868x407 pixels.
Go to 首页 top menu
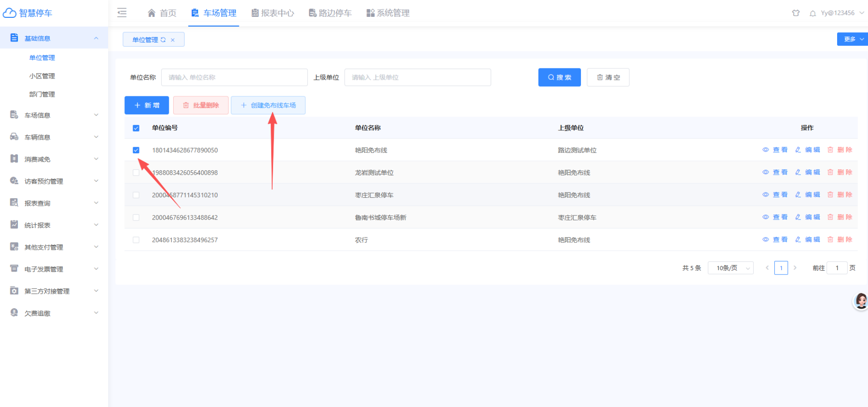pos(162,13)
